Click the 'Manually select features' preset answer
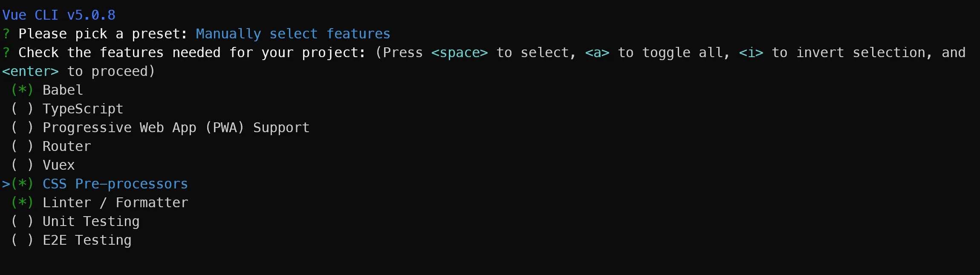This screenshot has width=980, height=275. (x=293, y=34)
